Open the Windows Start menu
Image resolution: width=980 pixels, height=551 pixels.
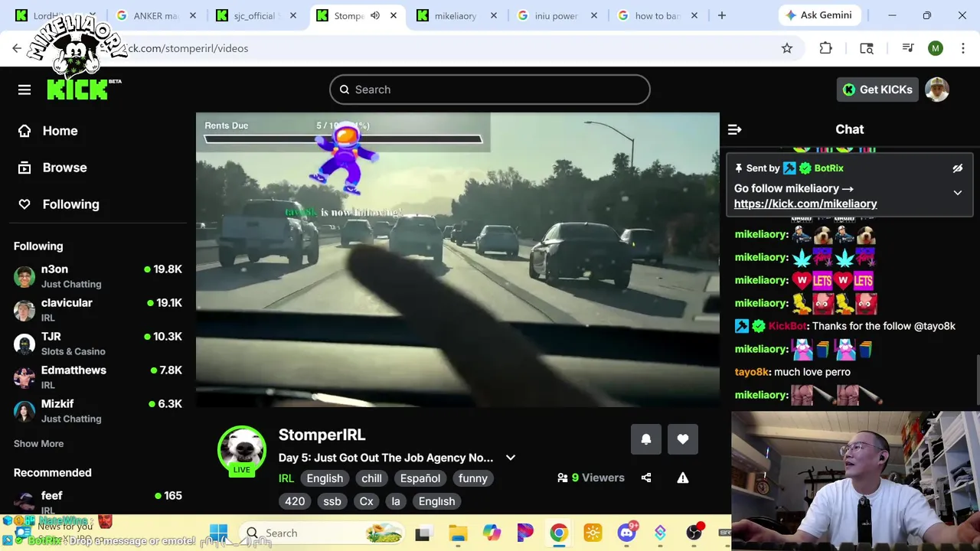click(x=218, y=533)
